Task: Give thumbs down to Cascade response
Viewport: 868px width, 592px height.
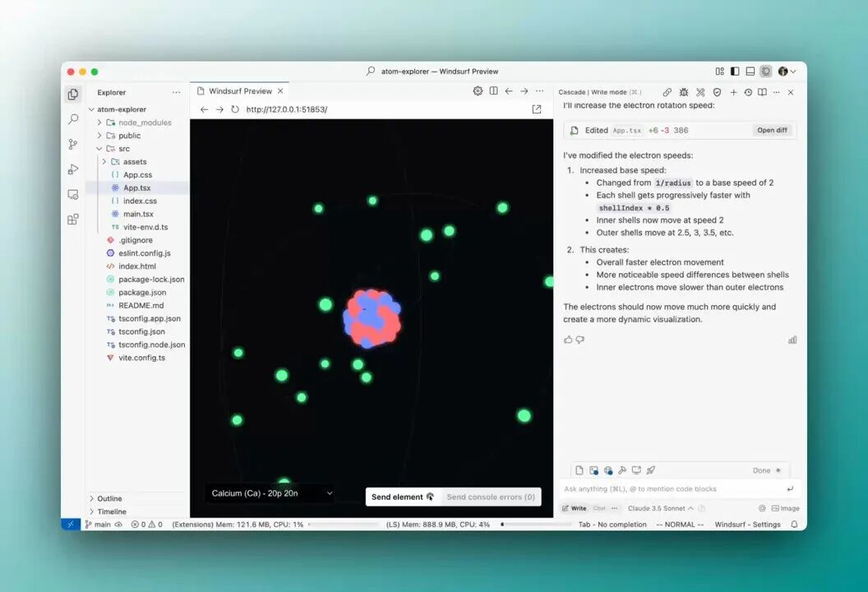Action: (x=580, y=340)
